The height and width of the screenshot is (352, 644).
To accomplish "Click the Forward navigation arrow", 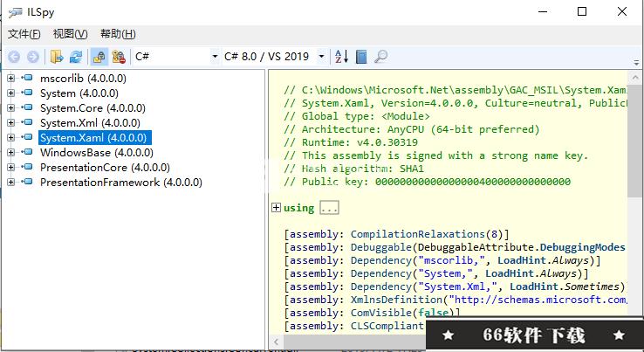I will coord(33,57).
